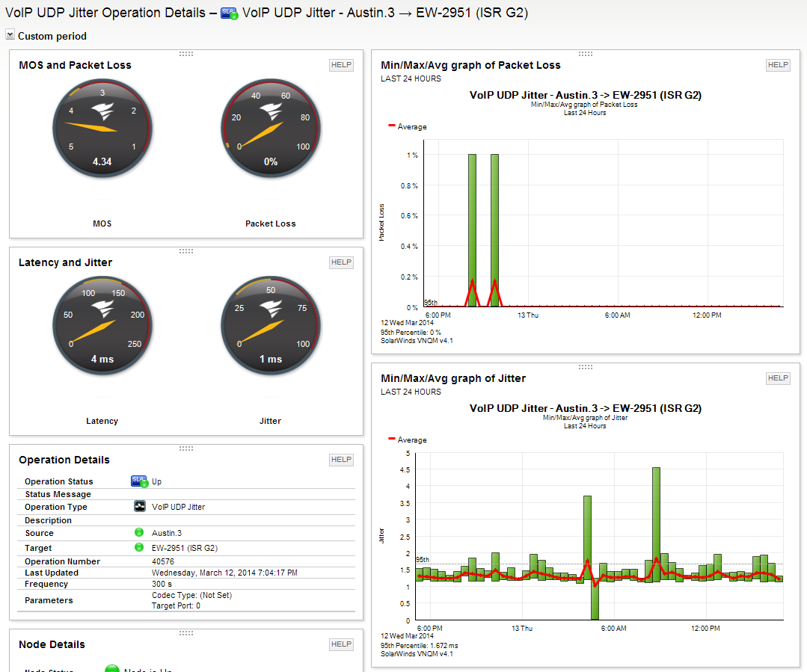The image size is (807, 672).
Task: Open Help for the Jitter graph
Action: pos(778,378)
